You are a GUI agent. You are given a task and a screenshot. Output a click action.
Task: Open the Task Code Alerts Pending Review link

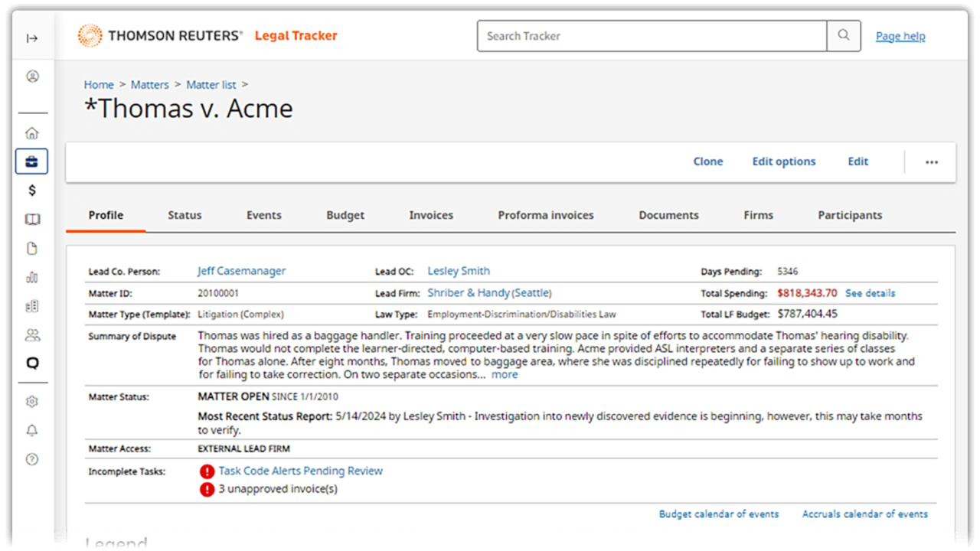pos(300,471)
